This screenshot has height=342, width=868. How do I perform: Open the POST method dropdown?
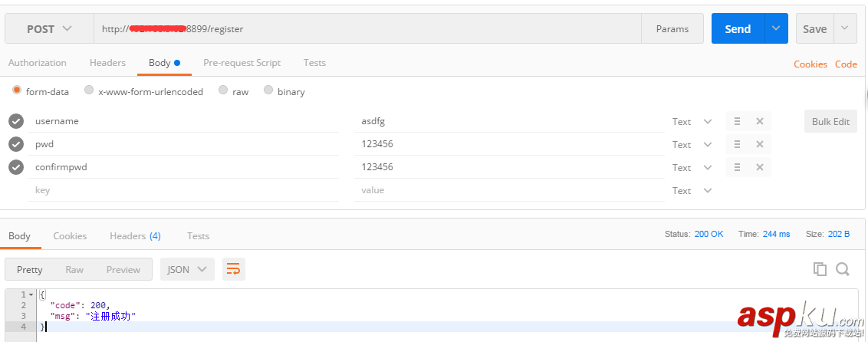click(x=49, y=29)
